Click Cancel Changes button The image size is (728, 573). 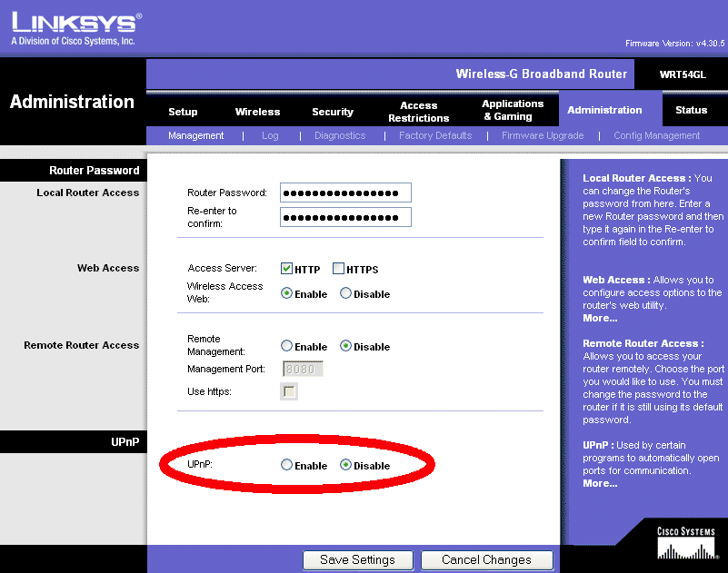tap(486, 560)
